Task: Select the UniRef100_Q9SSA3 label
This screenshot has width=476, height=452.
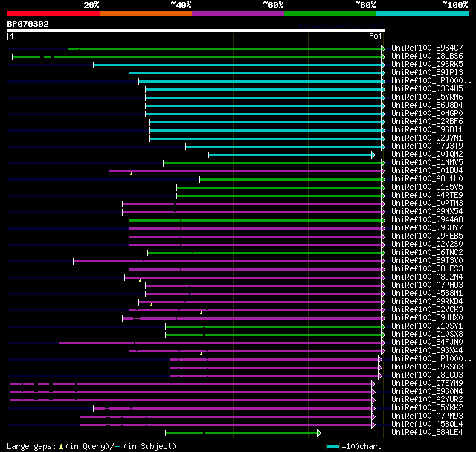Action: tap(427, 367)
